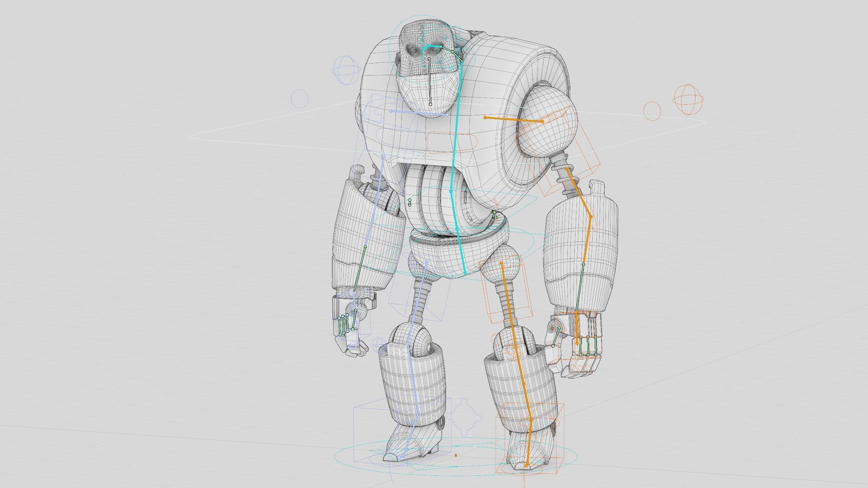This screenshot has width=868, height=488.
Task: Select the pale blue shoulder bone beside the jaw
Action: coord(419,113)
